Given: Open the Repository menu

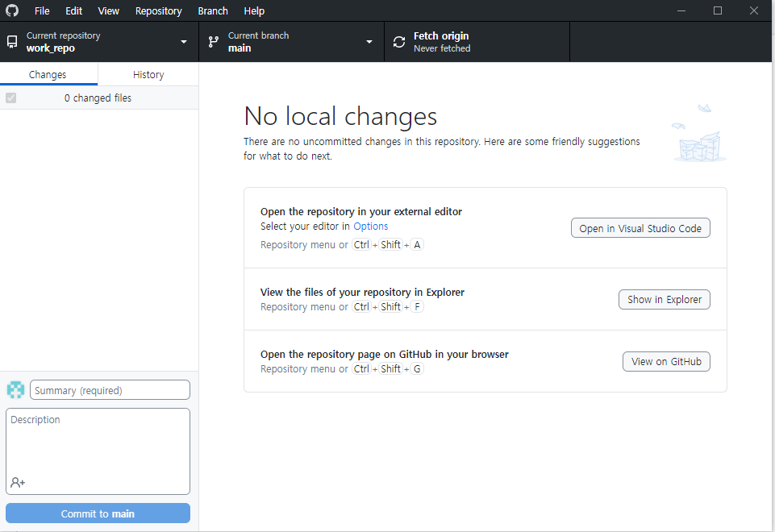Looking at the screenshot, I should pyautogui.click(x=159, y=10).
